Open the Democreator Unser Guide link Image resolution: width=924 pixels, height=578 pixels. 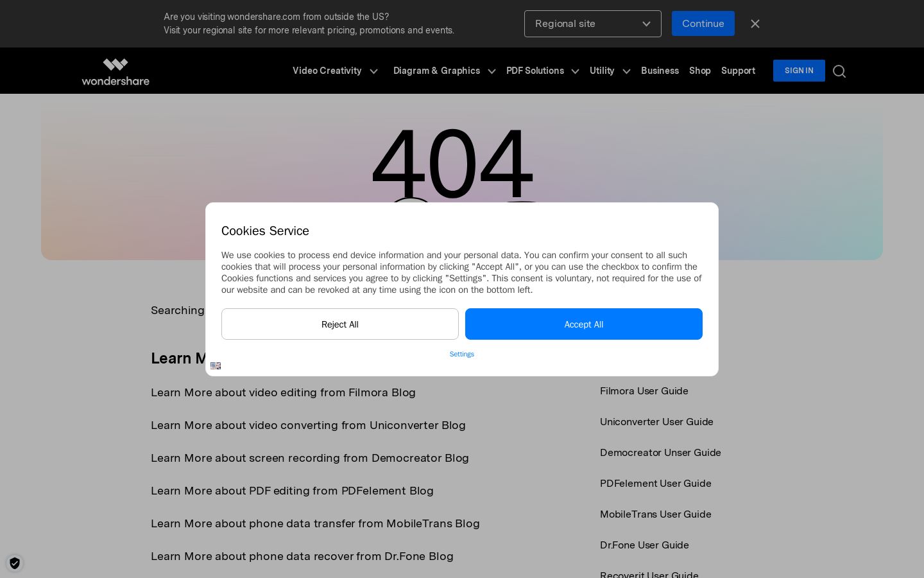tap(660, 453)
